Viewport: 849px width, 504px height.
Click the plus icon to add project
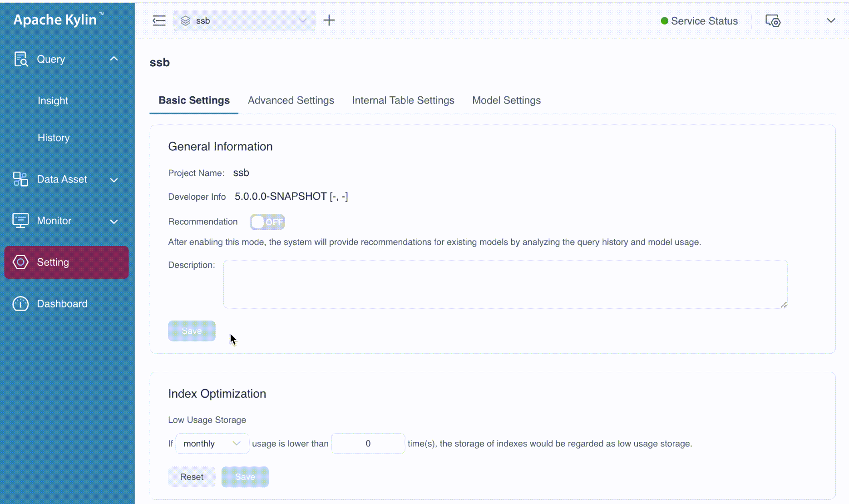(x=329, y=20)
